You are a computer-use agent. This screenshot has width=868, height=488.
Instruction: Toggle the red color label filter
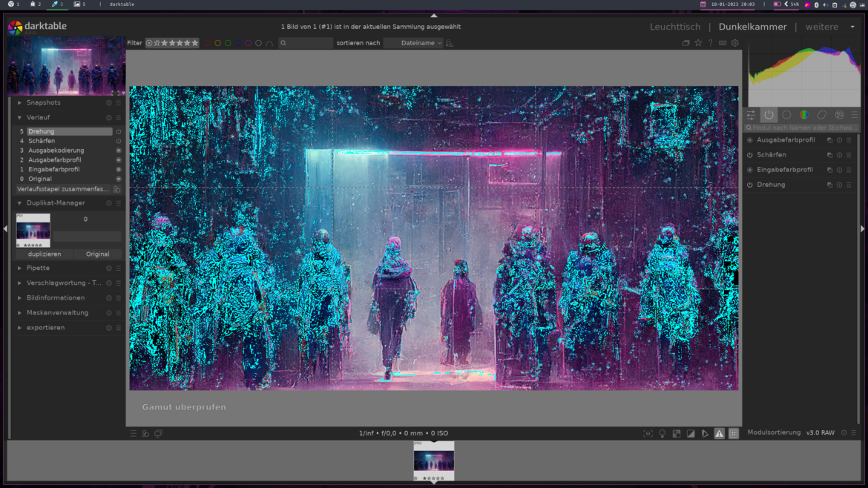tap(208, 43)
